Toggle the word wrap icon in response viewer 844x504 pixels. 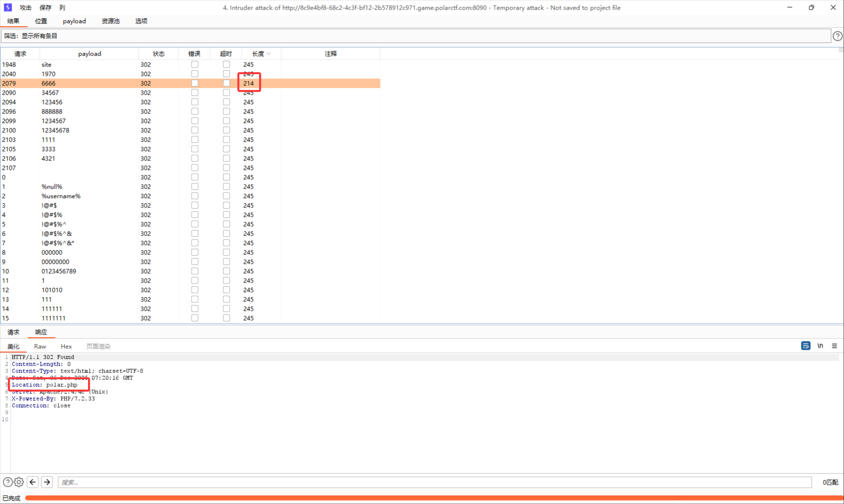805,346
